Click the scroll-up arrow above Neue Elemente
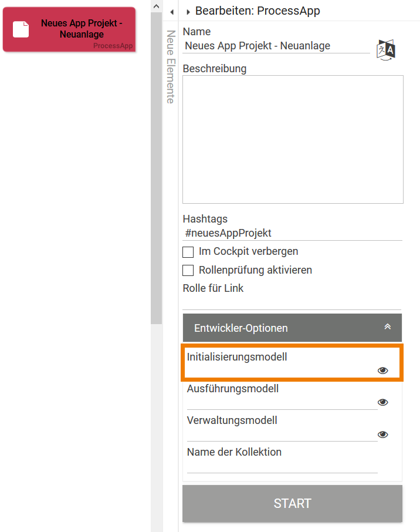 click(155, 6)
